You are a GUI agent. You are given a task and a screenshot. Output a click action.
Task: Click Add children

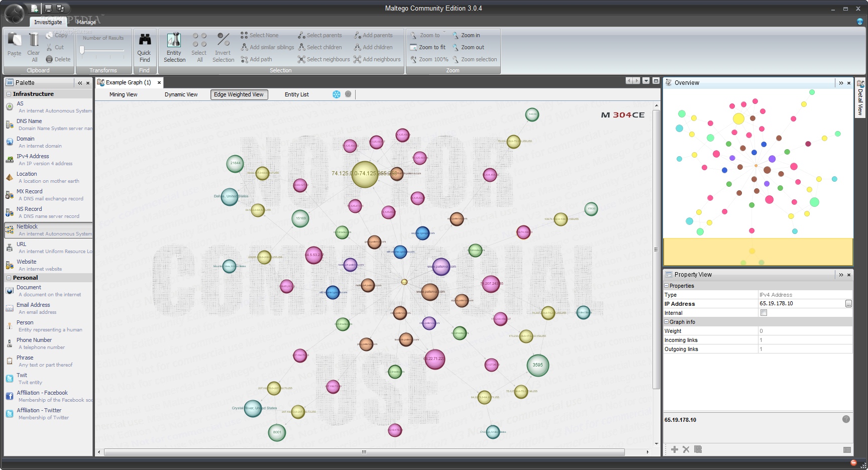coord(373,47)
